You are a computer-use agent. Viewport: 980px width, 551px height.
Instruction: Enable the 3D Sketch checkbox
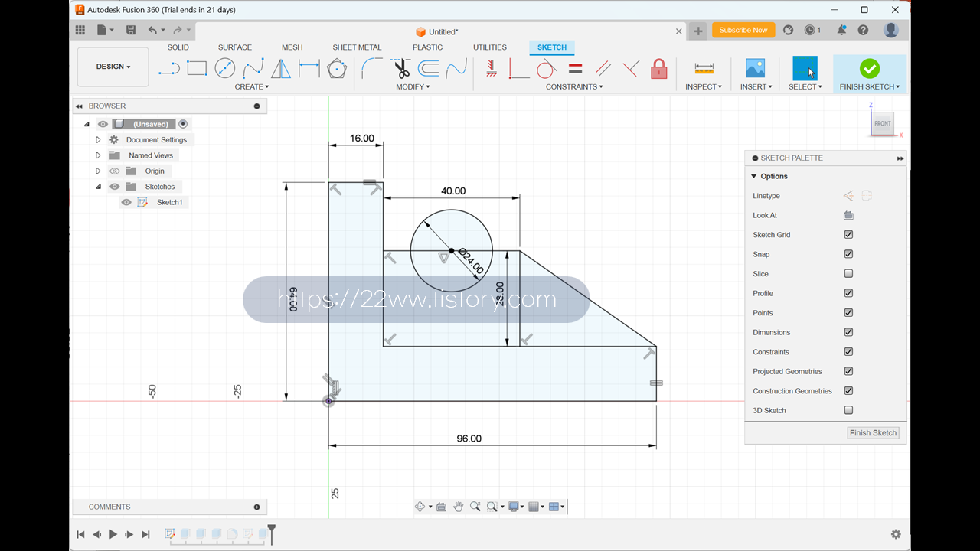point(848,410)
